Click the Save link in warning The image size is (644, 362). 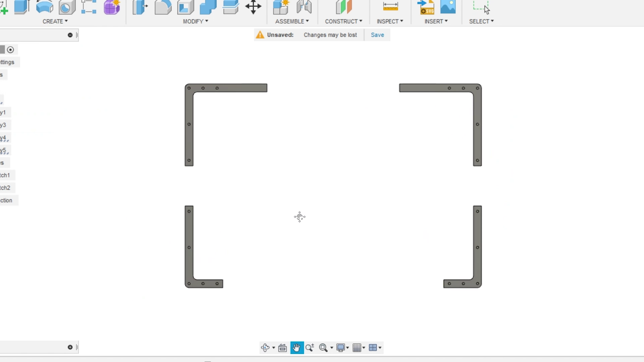coord(377,35)
